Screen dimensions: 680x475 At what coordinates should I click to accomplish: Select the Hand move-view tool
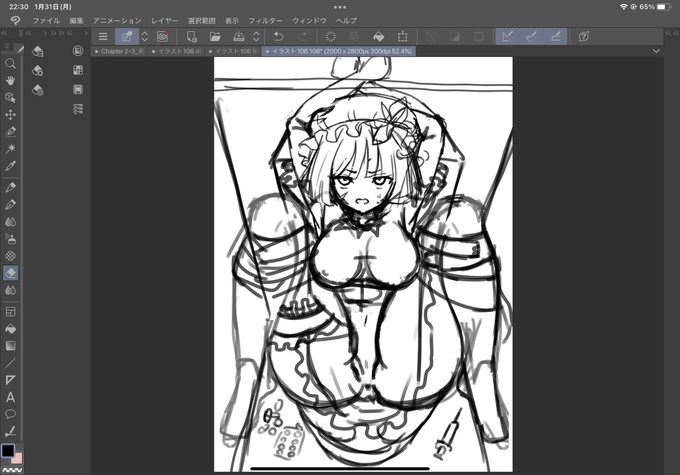coord(10,81)
